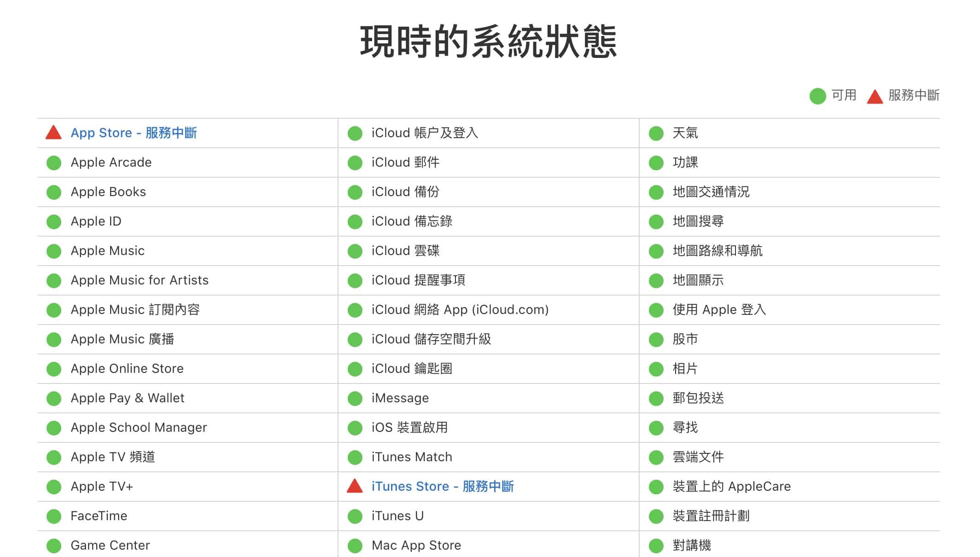The height and width of the screenshot is (557, 980).
Task: Click the green status dot for Apple ID
Action: [x=54, y=222]
